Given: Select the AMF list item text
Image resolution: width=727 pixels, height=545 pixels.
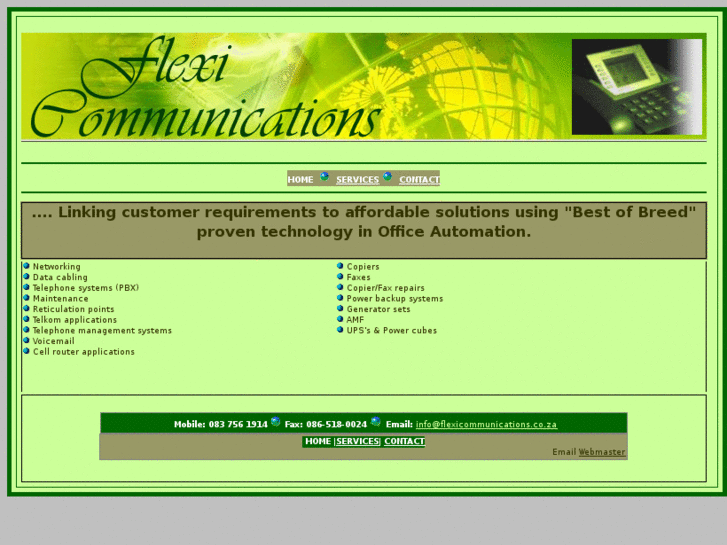Looking at the screenshot, I should click(x=355, y=320).
